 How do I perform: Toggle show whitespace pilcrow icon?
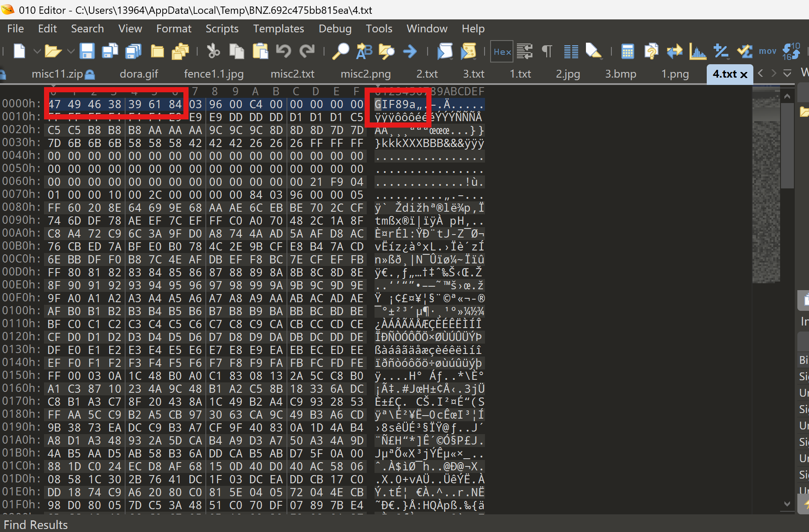pyautogui.click(x=547, y=51)
